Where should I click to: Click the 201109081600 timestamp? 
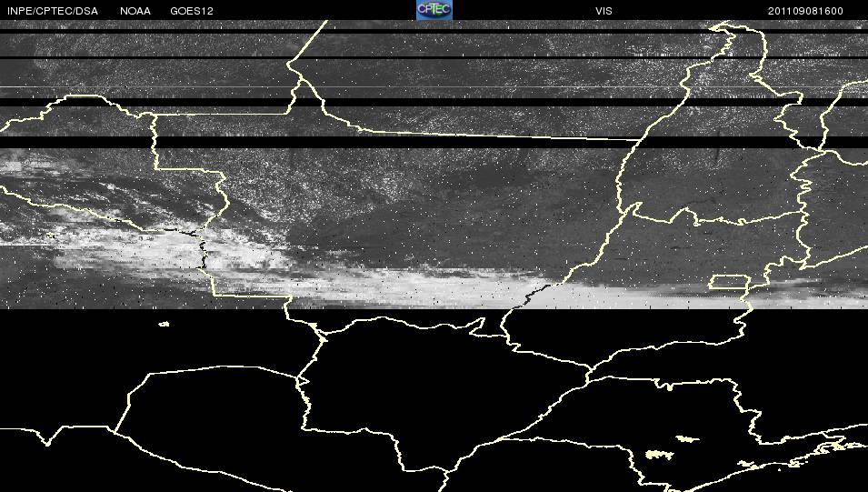805,11
